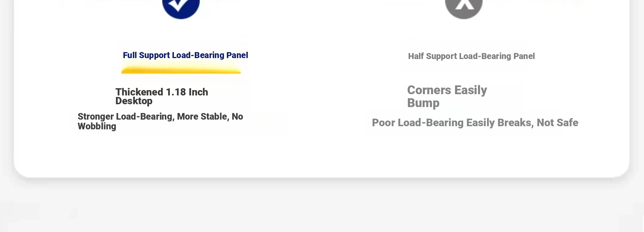Click the word Thickened
This screenshot has height=232, width=644.
pyautogui.click(x=139, y=92)
